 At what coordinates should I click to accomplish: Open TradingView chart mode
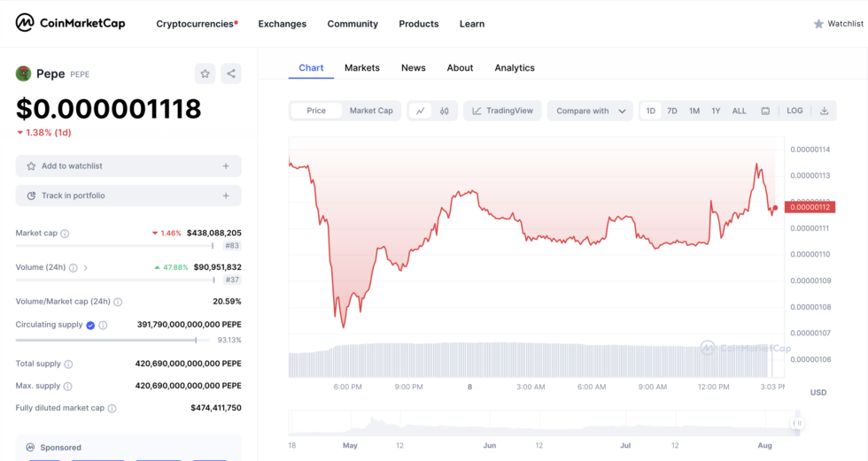coord(503,111)
